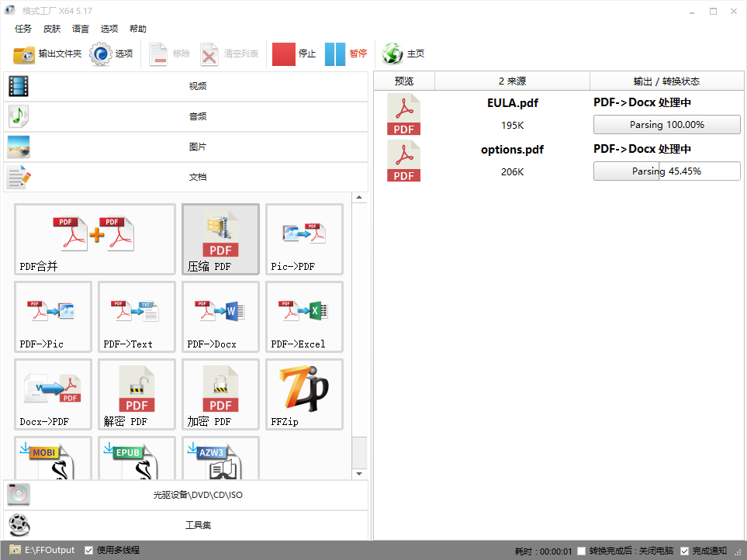Select the PDF->Docx conversion tool

(220, 316)
